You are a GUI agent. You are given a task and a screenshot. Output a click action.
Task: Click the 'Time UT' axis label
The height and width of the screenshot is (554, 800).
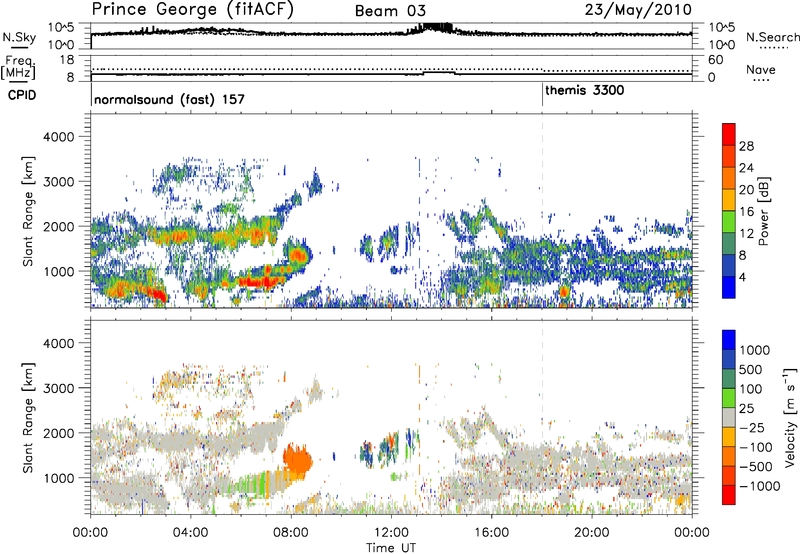click(391, 548)
